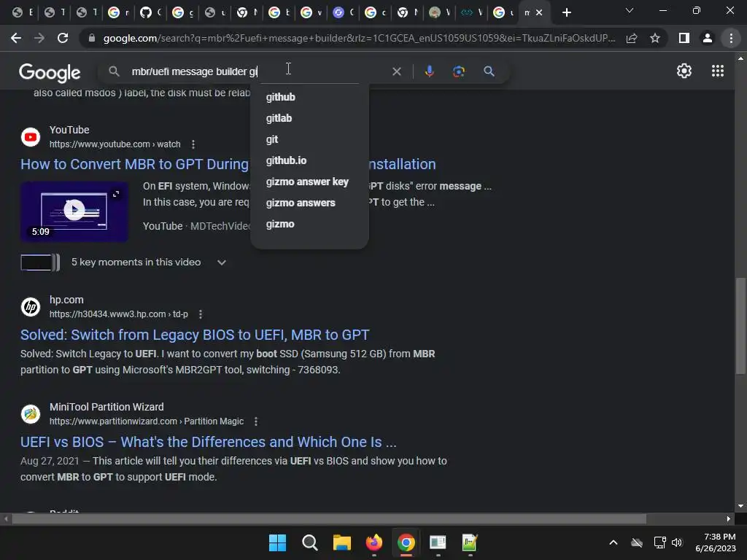
Task: Click the address bar URL
Action: (x=359, y=38)
